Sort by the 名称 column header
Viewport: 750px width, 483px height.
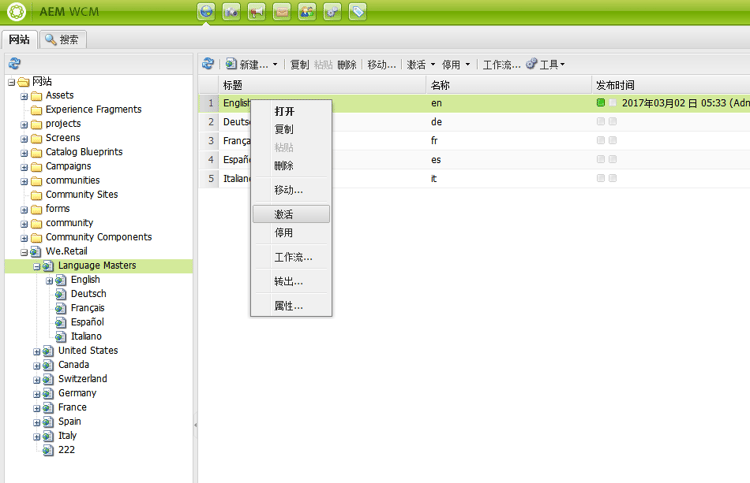(508, 85)
